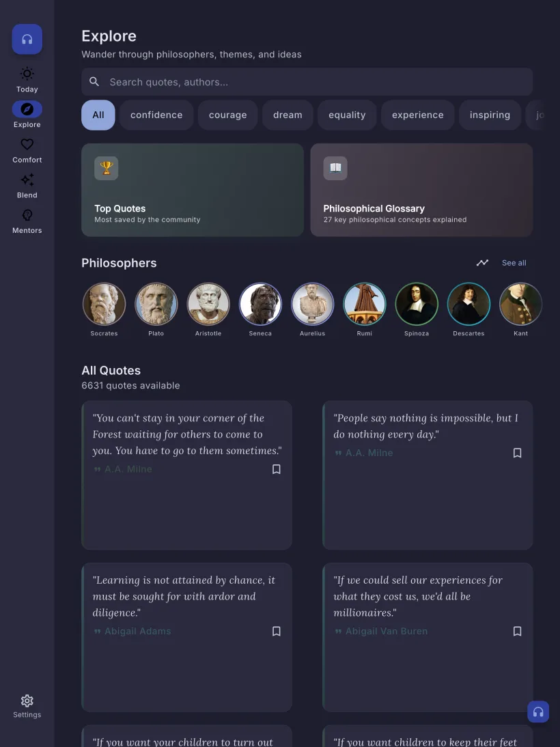Open the 'Learning is not attained by chance' quote
Screen dimensions: 560x747
[x=187, y=638]
